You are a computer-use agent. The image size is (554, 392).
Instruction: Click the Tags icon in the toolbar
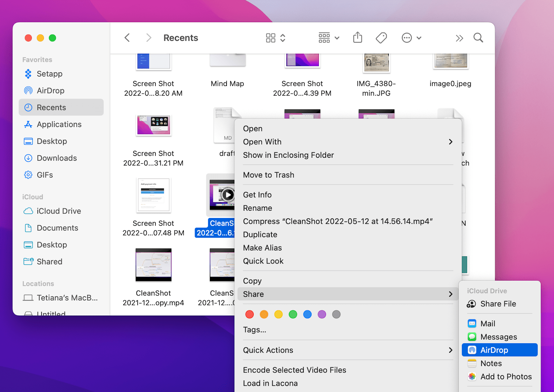click(381, 38)
